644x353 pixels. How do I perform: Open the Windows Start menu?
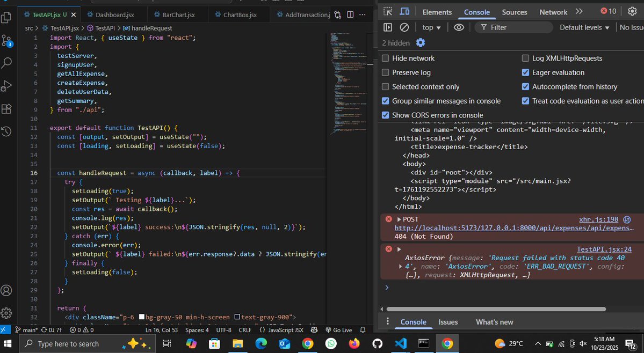point(8,343)
